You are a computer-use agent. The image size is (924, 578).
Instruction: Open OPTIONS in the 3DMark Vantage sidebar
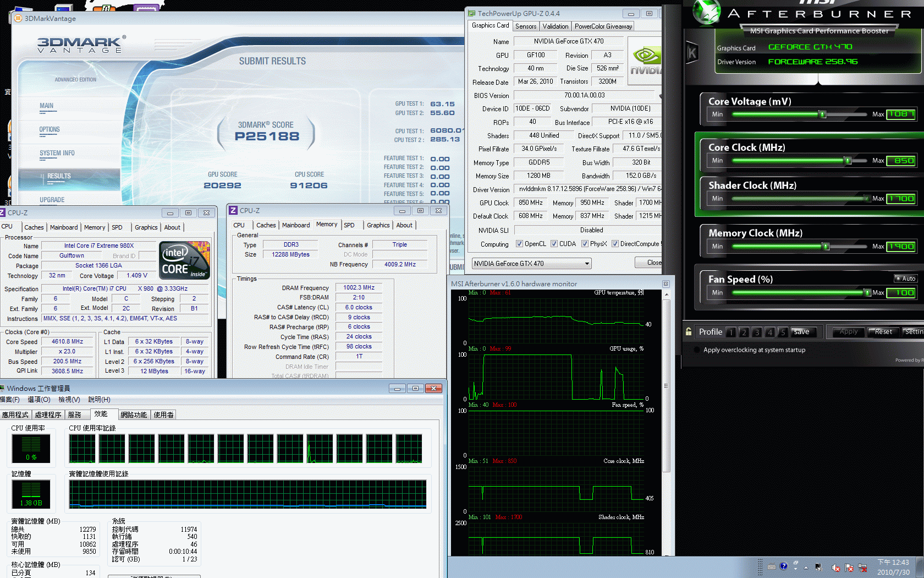(x=50, y=129)
